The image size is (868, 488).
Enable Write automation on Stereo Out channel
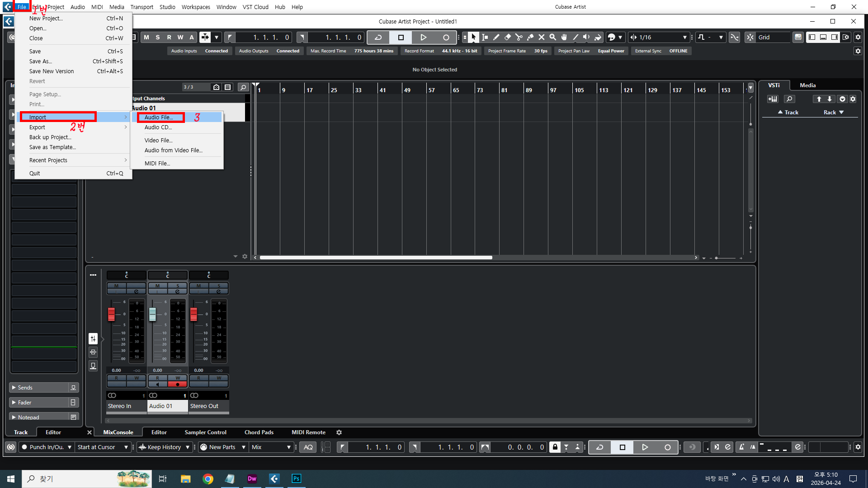coord(219,378)
